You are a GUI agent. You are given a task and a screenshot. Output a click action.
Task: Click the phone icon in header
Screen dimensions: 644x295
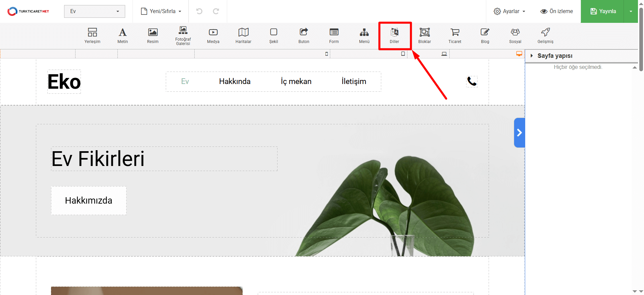coord(472,81)
